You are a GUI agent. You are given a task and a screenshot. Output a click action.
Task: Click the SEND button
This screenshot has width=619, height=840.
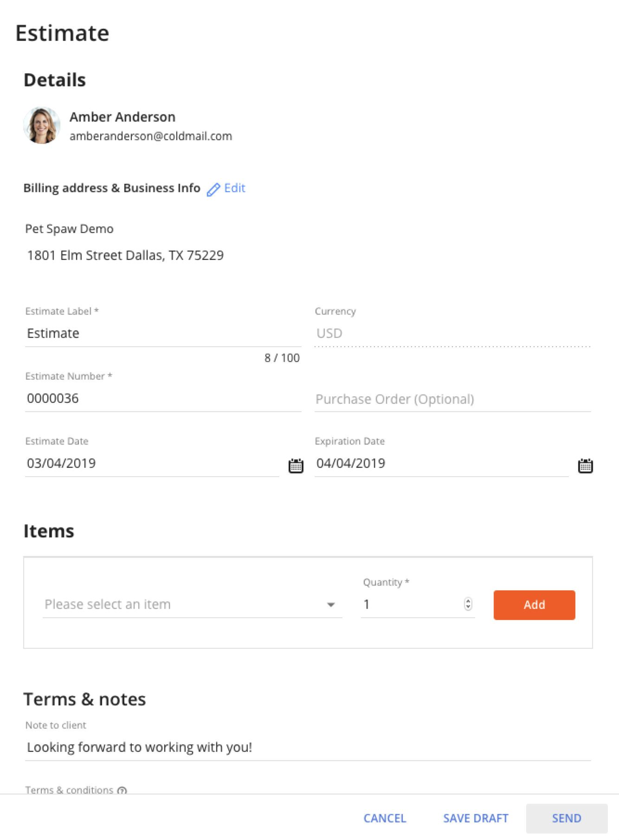[x=567, y=818]
